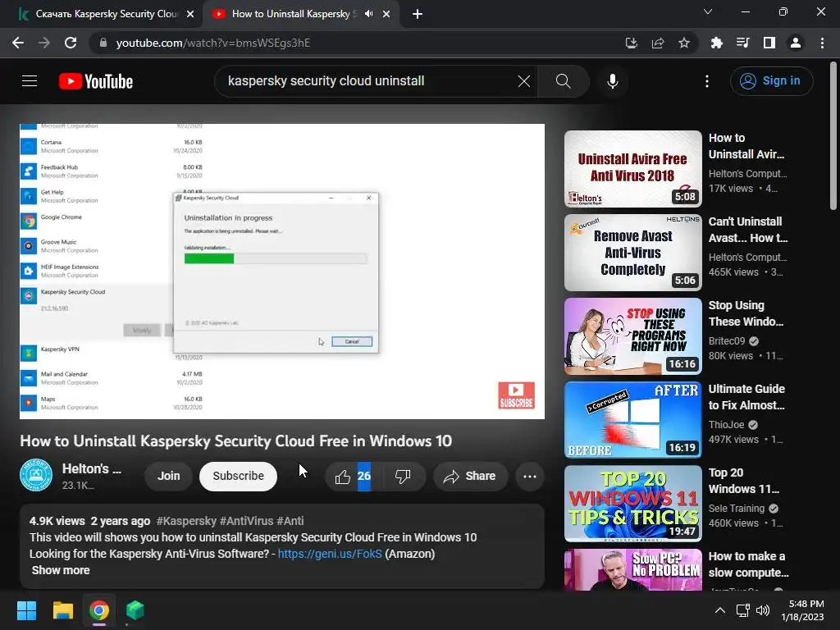Share the video

click(470, 476)
